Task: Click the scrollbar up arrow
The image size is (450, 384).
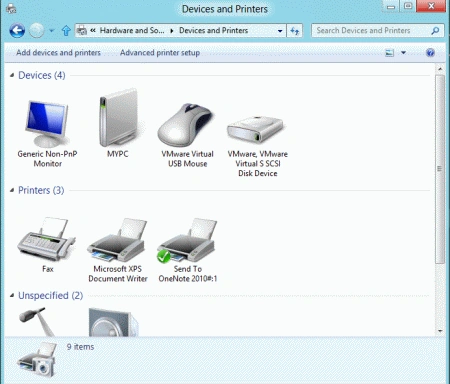Action: click(440, 69)
